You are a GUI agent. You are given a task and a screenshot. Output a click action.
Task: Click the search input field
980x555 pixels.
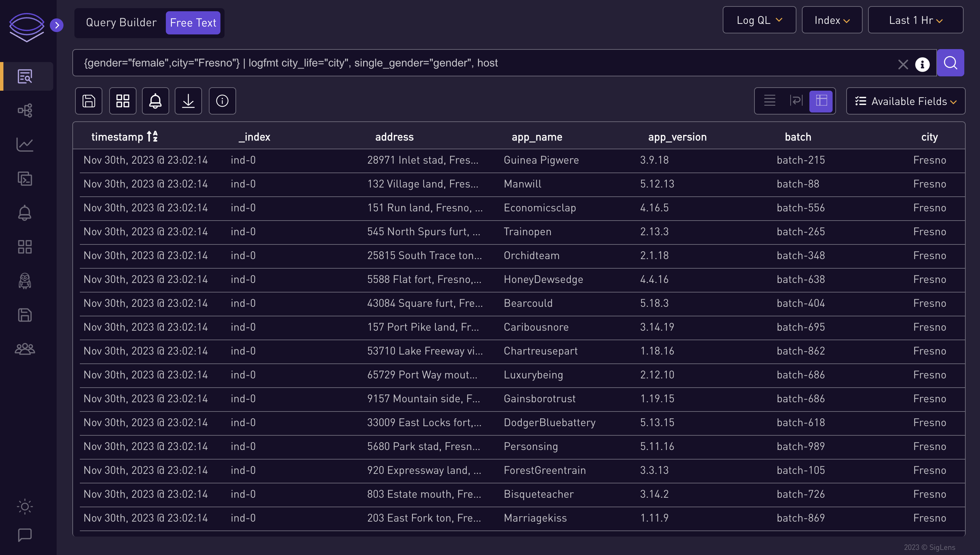491,63
